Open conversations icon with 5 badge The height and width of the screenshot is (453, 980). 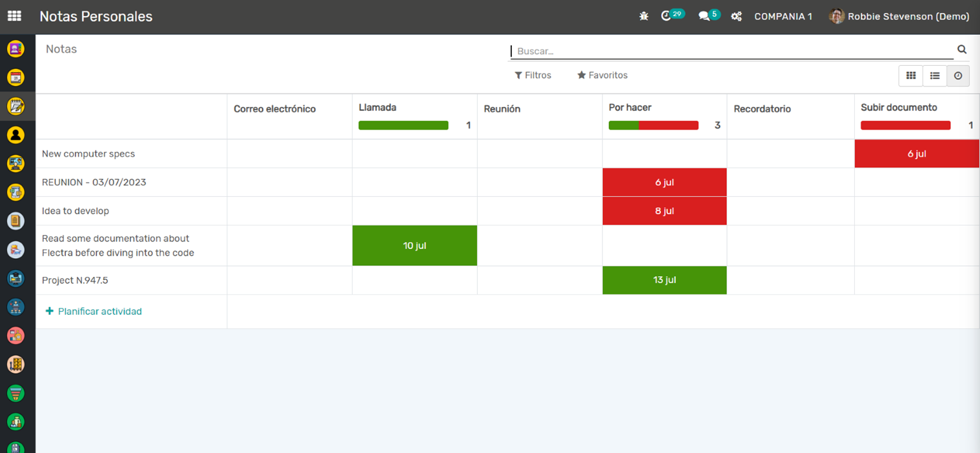[x=704, y=16]
